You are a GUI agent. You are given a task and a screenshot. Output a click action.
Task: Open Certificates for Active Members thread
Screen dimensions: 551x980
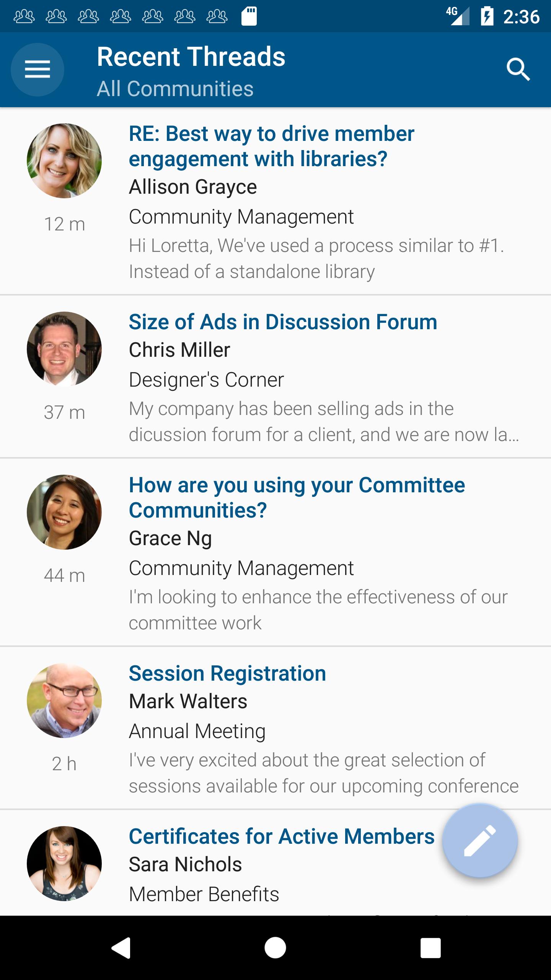[x=282, y=836]
